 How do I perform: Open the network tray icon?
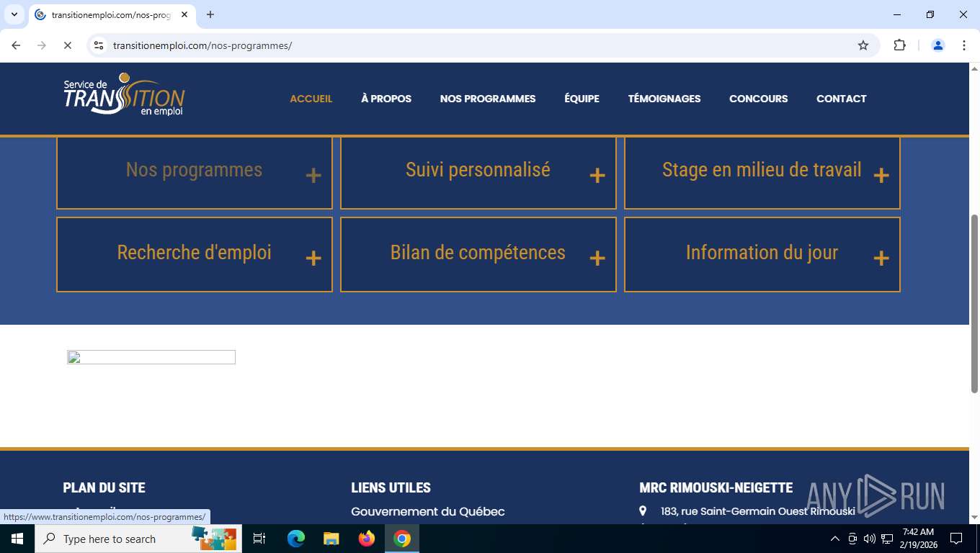(x=887, y=539)
